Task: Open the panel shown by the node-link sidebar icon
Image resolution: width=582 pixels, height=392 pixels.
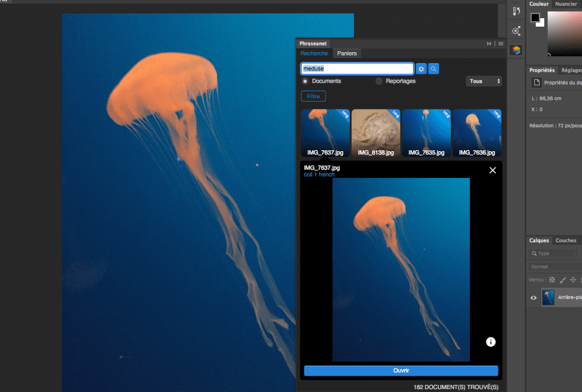Action: [x=516, y=30]
